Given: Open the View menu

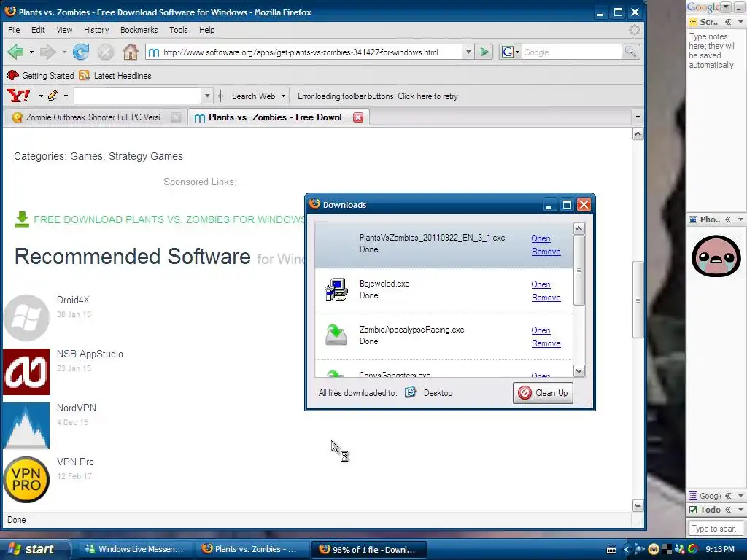Looking at the screenshot, I should pos(64,30).
